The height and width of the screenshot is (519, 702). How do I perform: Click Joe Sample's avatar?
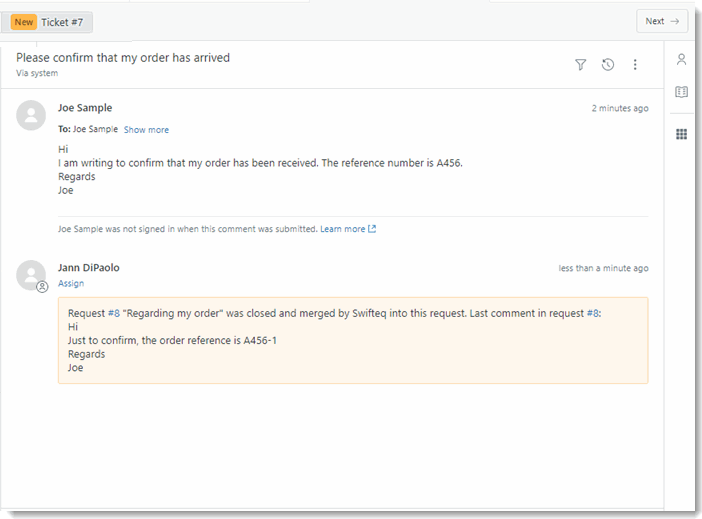pyautogui.click(x=31, y=115)
